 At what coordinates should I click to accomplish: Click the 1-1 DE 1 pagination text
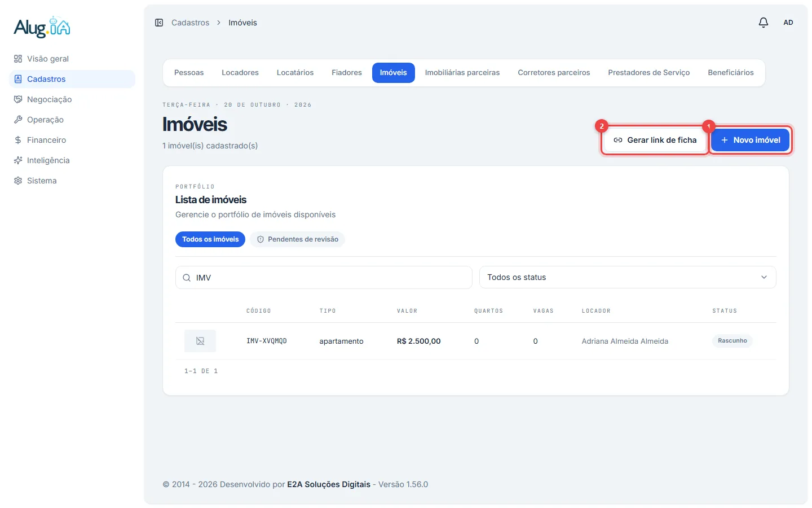point(201,371)
